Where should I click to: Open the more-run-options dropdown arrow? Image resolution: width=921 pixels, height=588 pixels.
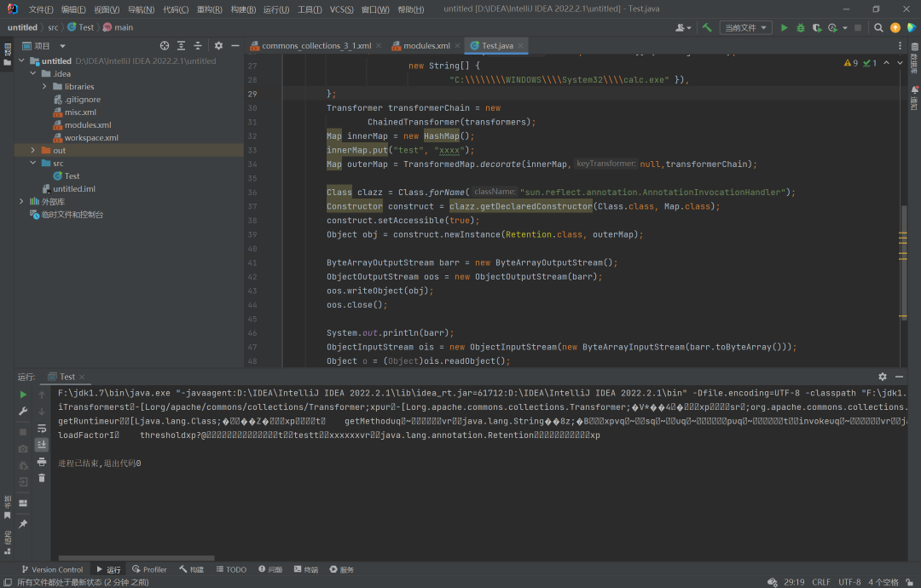(845, 27)
